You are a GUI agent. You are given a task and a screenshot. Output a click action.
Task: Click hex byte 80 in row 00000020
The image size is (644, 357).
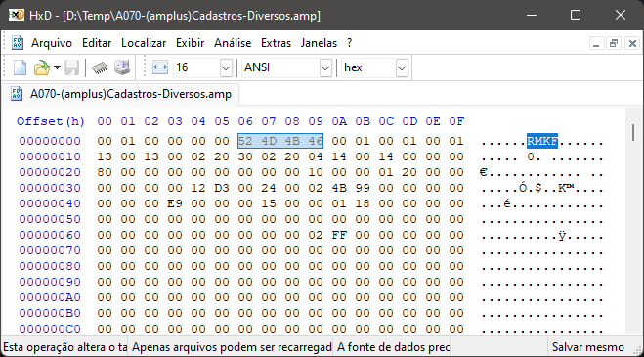[105, 172]
